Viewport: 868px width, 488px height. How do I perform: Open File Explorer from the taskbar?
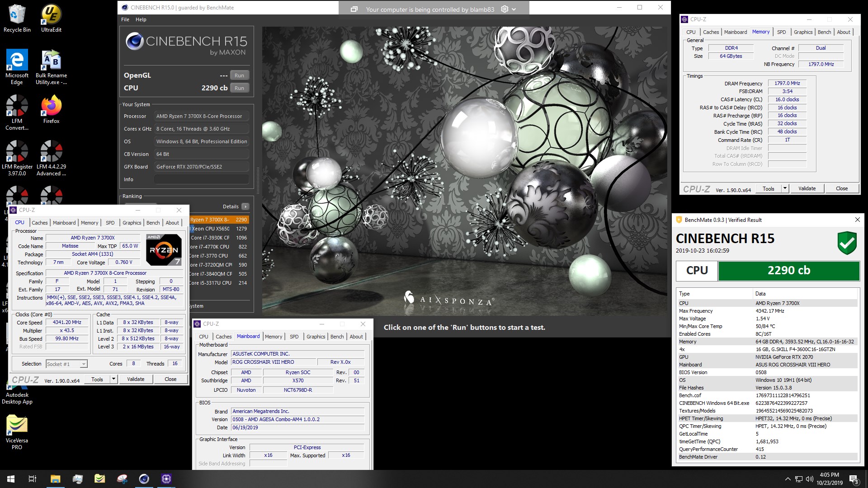pyautogui.click(x=55, y=479)
